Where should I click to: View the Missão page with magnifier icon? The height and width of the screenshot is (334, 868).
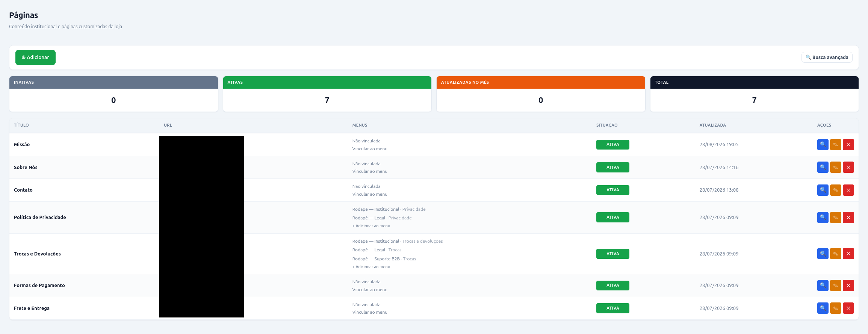[x=823, y=145]
